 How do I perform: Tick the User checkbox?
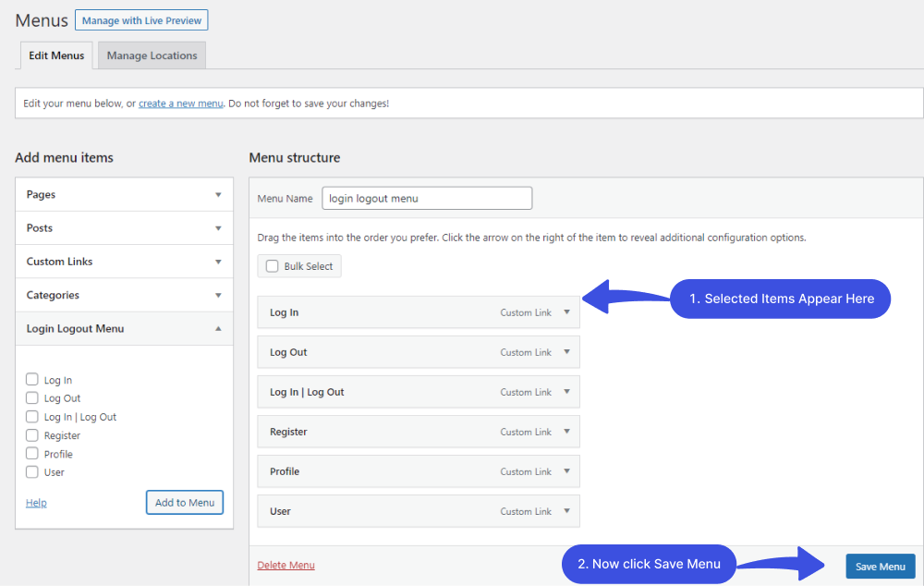click(x=32, y=471)
